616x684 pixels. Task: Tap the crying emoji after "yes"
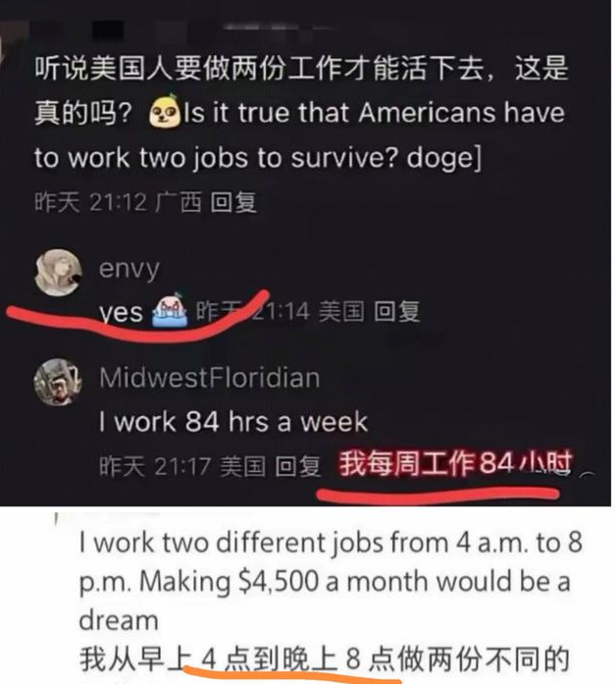[170, 310]
